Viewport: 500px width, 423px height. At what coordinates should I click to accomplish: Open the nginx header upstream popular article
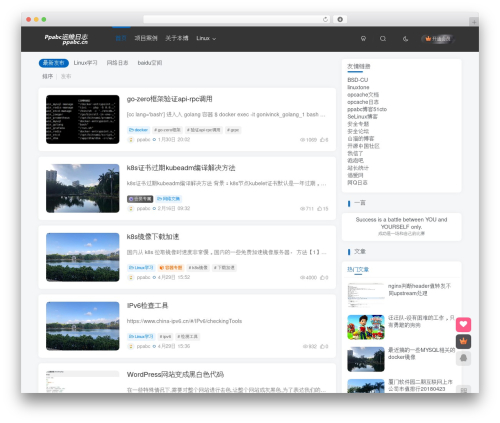[419, 290]
